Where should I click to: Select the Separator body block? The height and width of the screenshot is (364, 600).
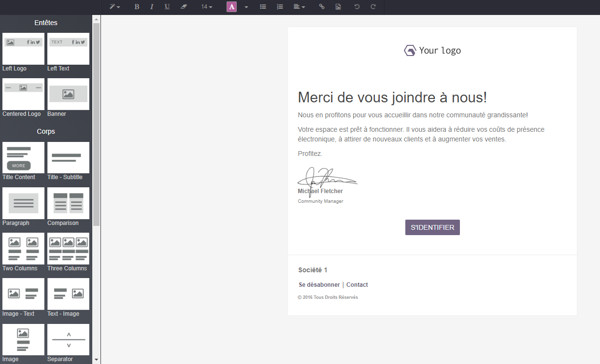68,343
